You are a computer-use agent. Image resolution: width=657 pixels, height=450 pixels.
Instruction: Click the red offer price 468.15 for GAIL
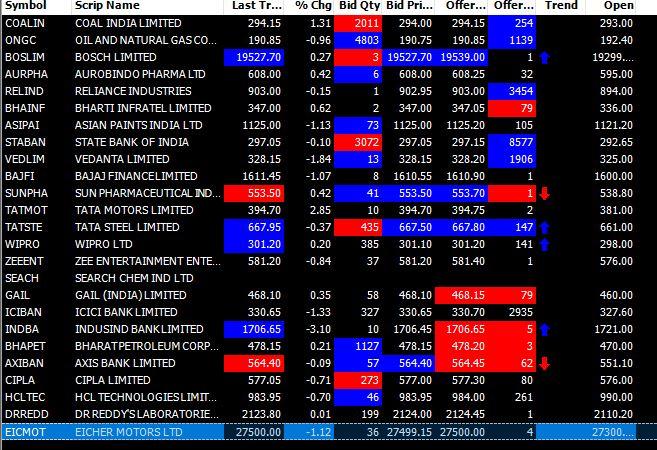461,295
